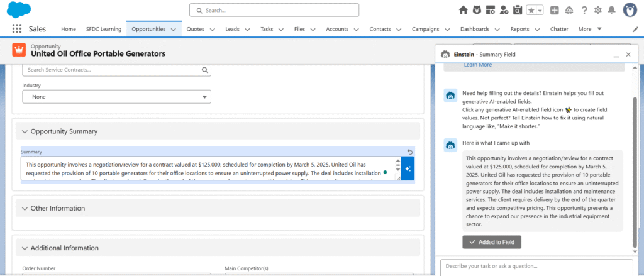Viewport: 644px width, 276px height.
Task: Click the Global Actions plus icon
Action: pos(554,10)
